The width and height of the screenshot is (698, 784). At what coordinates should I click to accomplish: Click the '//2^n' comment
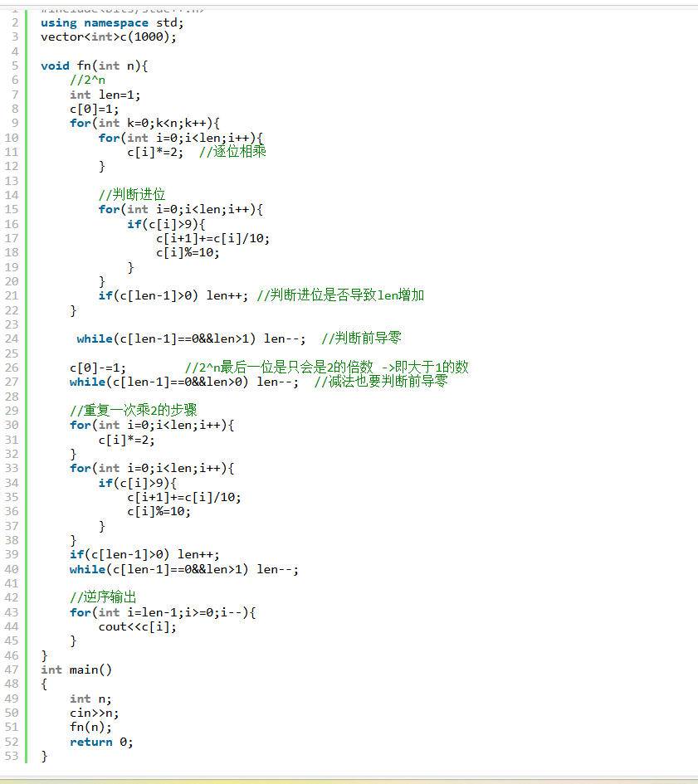87,80
